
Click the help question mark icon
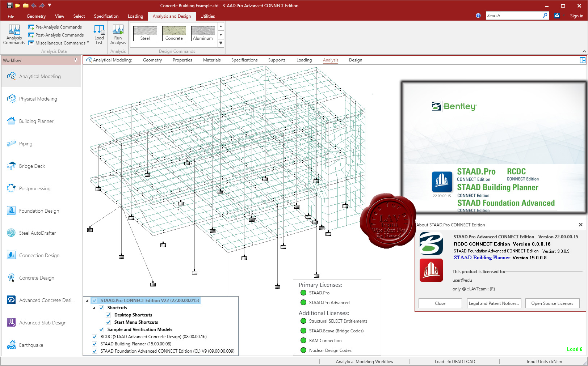(x=478, y=16)
